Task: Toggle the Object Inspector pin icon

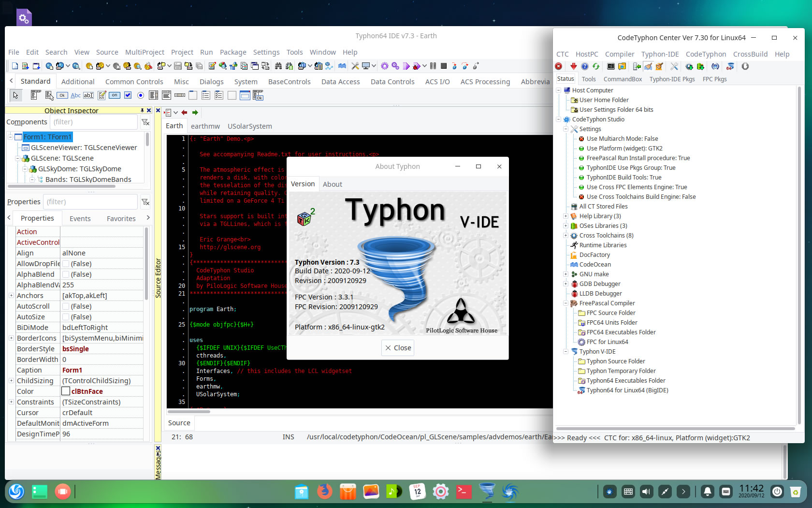Action: click(x=142, y=110)
